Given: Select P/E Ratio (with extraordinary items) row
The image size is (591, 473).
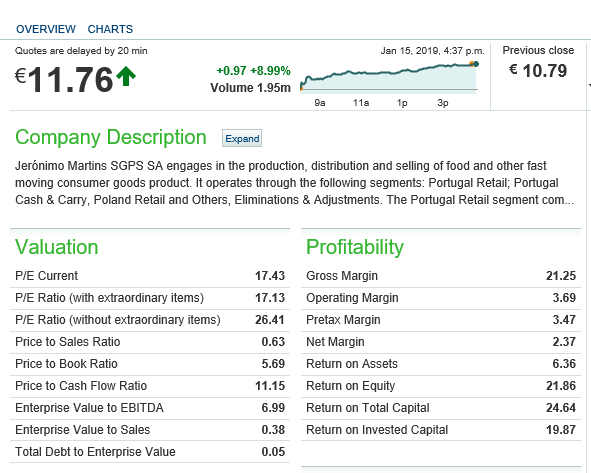Looking at the screenshot, I should [x=150, y=298].
